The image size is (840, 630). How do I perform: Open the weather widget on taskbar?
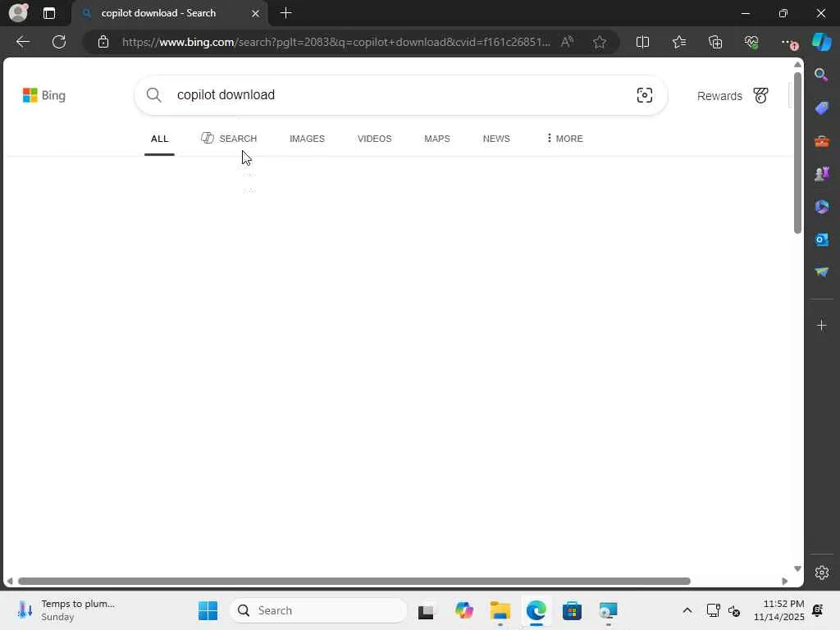(66, 610)
